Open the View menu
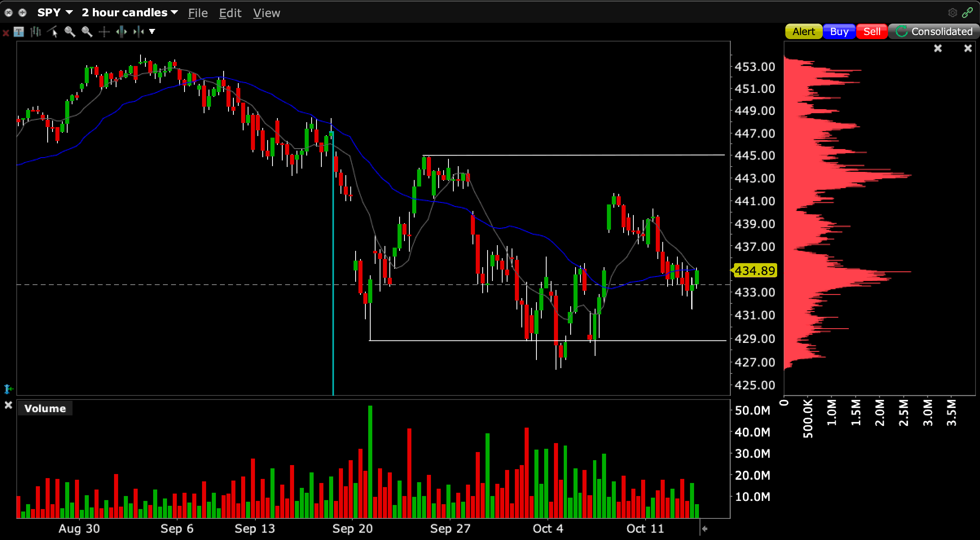This screenshot has height=540, width=980. (x=266, y=13)
